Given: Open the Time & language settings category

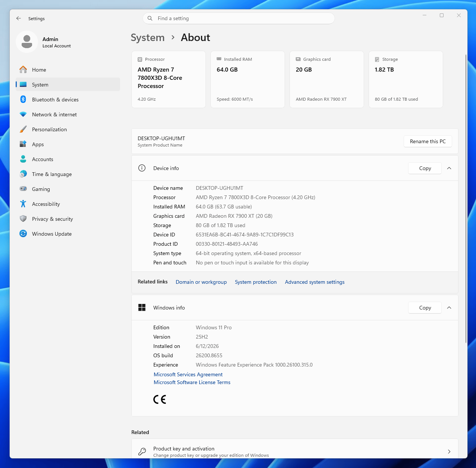Looking at the screenshot, I should [68, 174].
